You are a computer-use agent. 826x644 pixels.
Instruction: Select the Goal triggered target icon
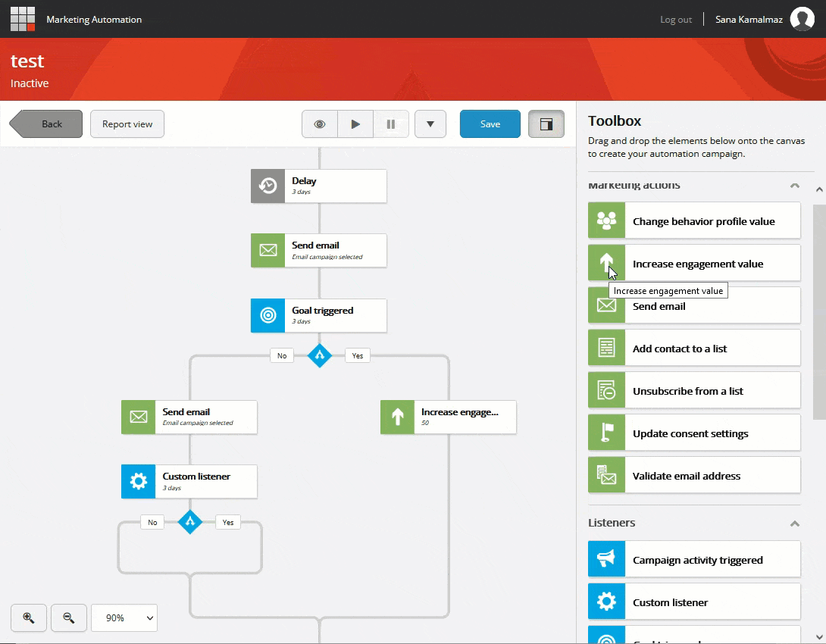[x=268, y=315]
